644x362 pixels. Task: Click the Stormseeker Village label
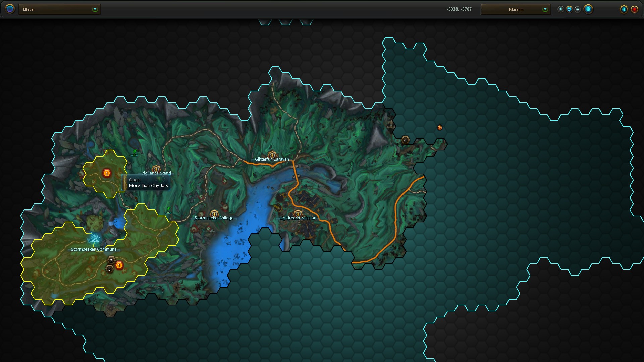tap(214, 218)
